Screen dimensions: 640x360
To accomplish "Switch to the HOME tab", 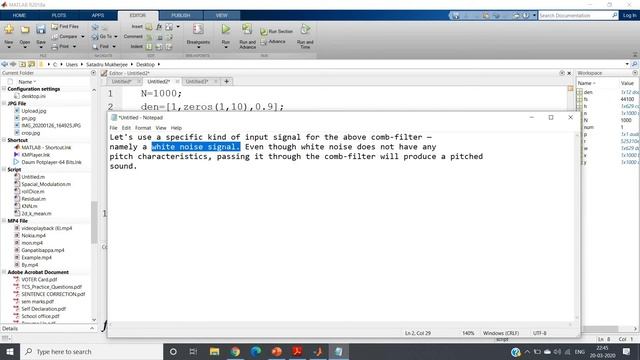I will [19, 16].
